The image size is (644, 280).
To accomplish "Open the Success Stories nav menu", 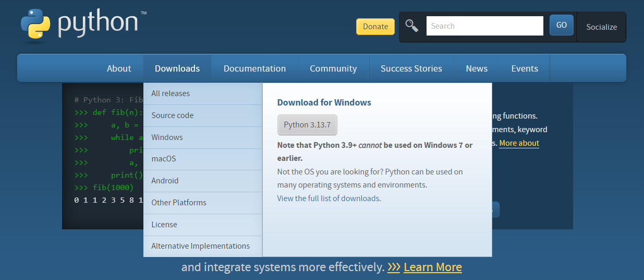I will point(411,68).
